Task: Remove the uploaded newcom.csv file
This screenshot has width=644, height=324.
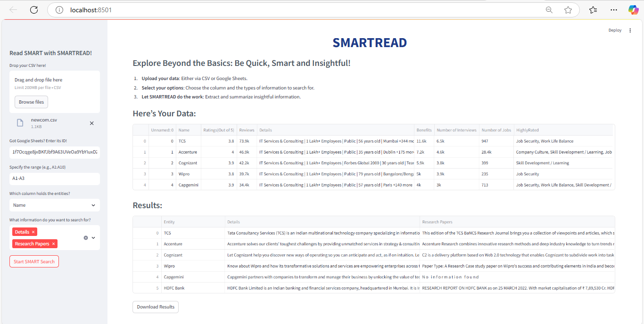Action: [91, 123]
